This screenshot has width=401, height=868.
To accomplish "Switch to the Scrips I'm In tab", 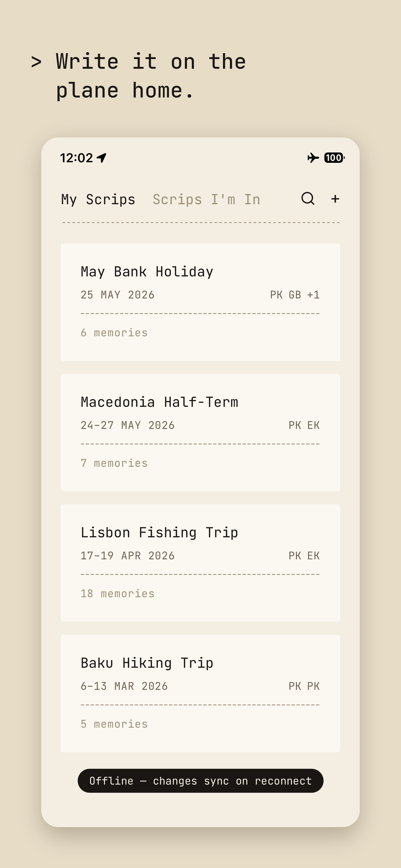I will 206,199.
